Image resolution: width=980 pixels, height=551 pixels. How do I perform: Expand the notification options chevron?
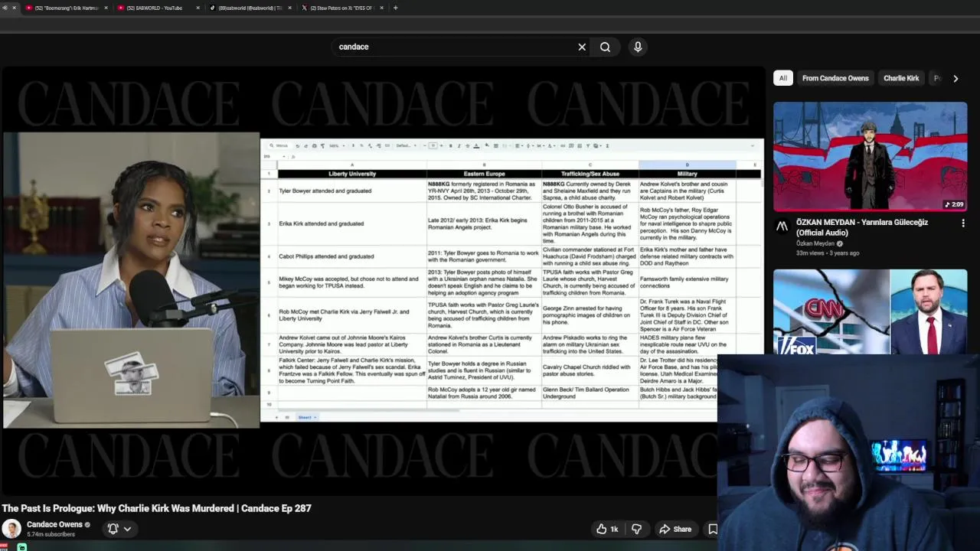[127, 529]
